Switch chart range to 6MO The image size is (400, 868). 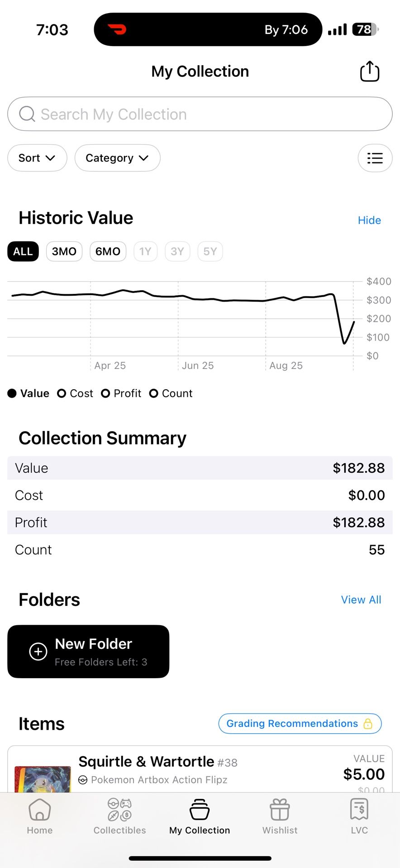[x=108, y=251]
